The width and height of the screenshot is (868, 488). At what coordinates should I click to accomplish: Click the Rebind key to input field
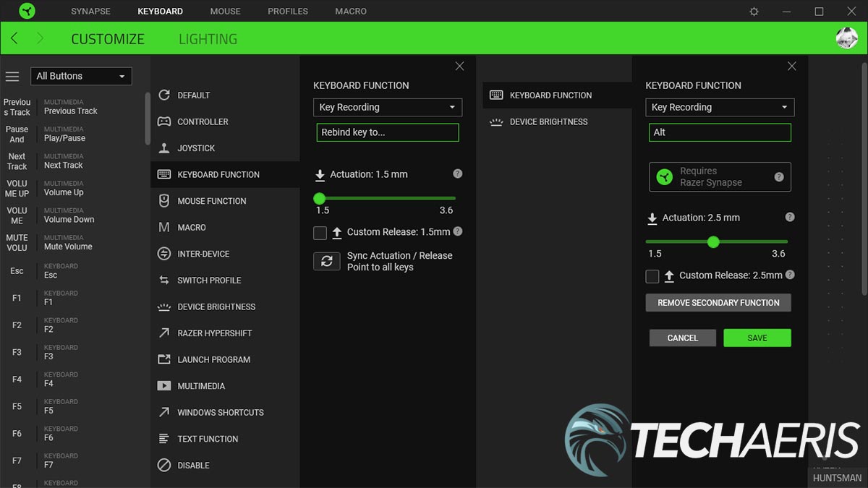388,132
